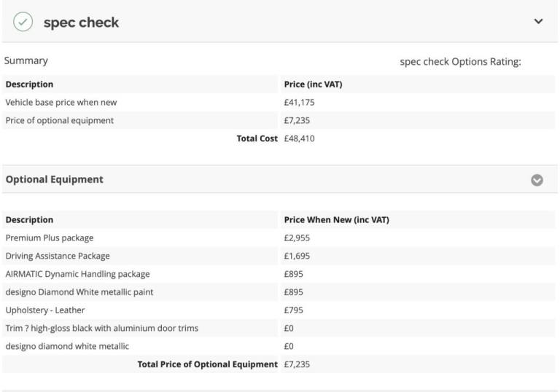
Task: Click Price of optional equipment row
Action: 279,120
